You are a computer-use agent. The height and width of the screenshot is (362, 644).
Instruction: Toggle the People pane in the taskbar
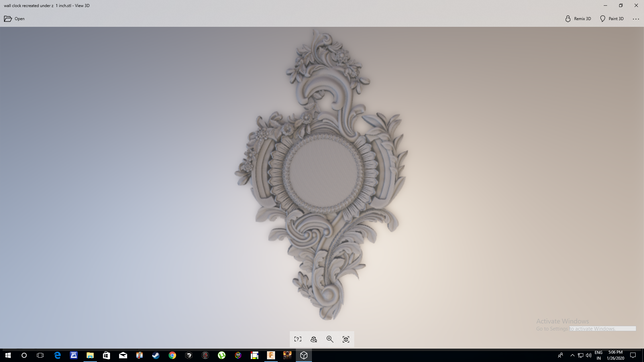point(561,355)
